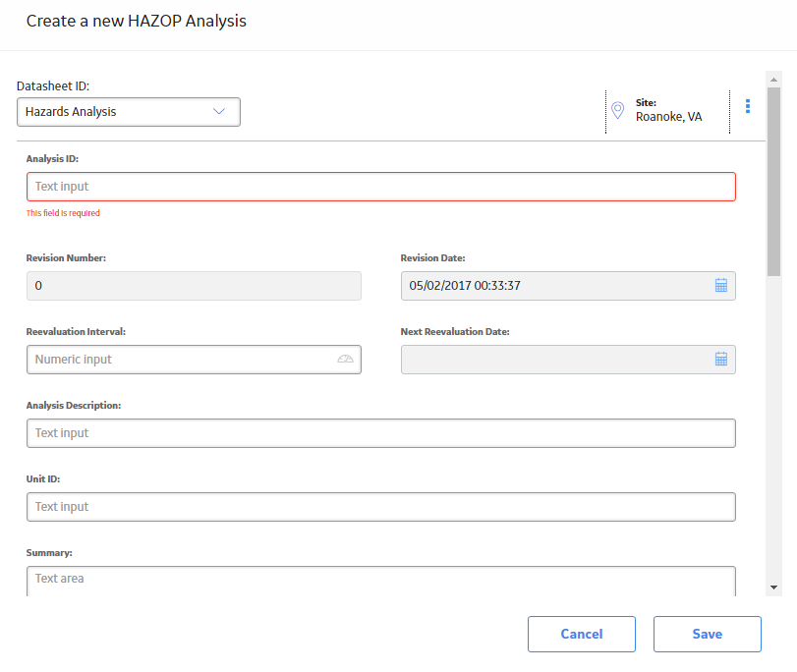Viewport: 797px width, 672px height.
Task: Open the Next Reevaluation Date calendar icon
Action: tap(720, 360)
